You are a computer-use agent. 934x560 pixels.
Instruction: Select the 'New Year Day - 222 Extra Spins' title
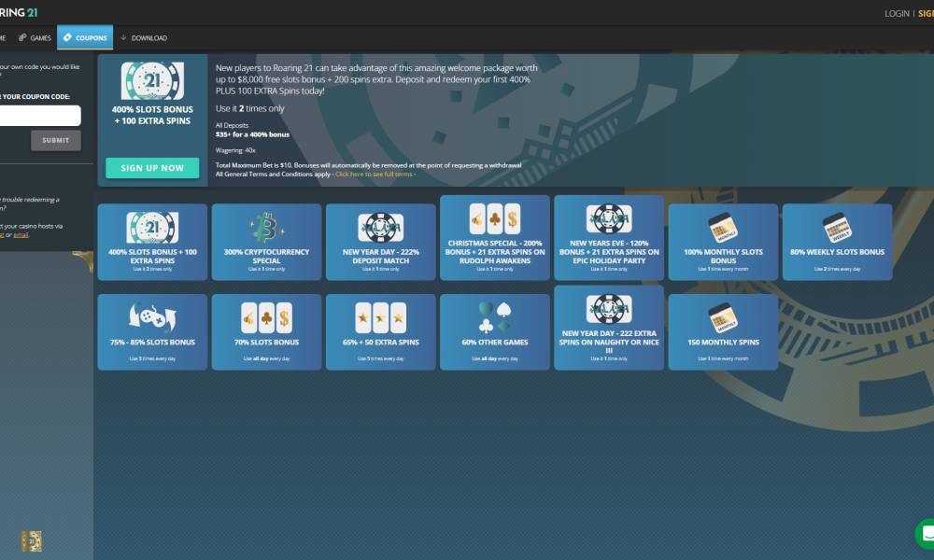[x=609, y=342]
